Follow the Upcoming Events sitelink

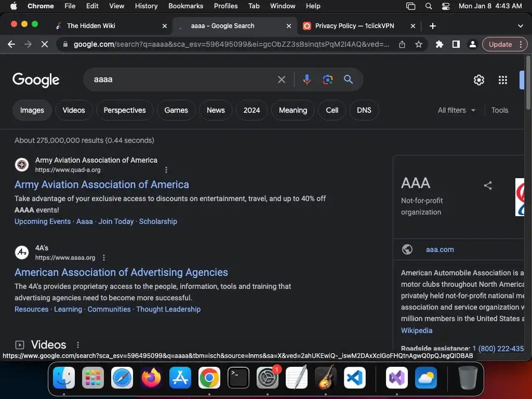[43, 221]
